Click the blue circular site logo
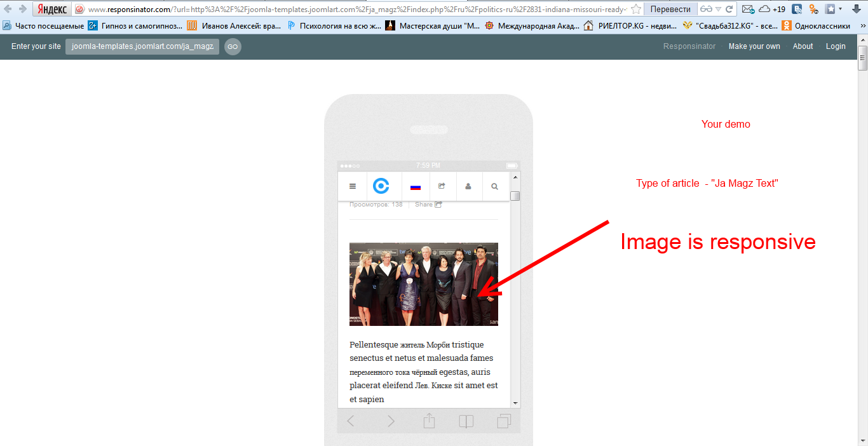The width and height of the screenshot is (868, 446). [381, 186]
